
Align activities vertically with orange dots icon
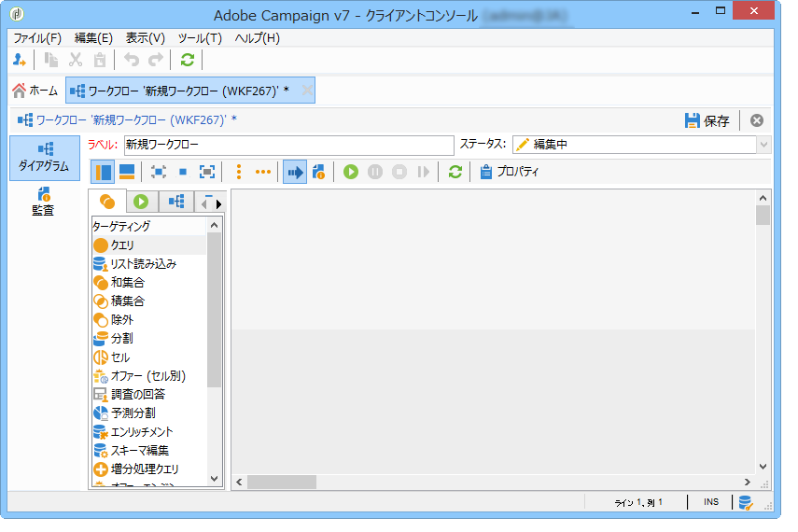[239, 172]
